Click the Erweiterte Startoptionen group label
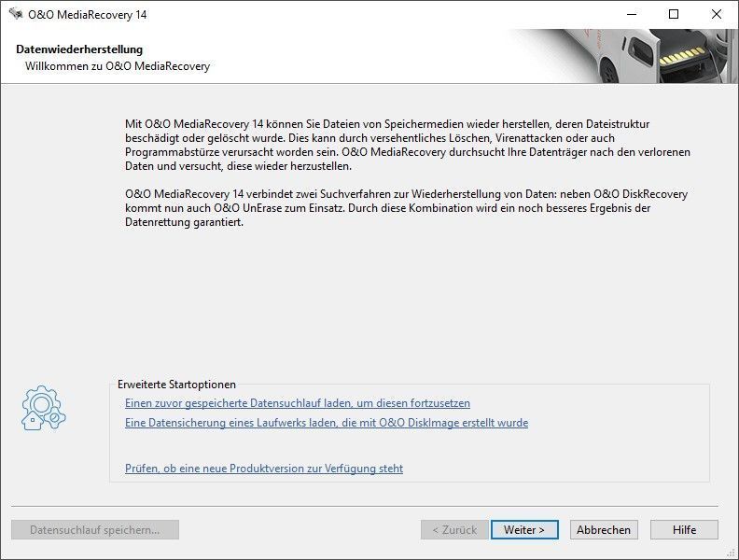Screen dimensions: 739x560 point(176,385)
